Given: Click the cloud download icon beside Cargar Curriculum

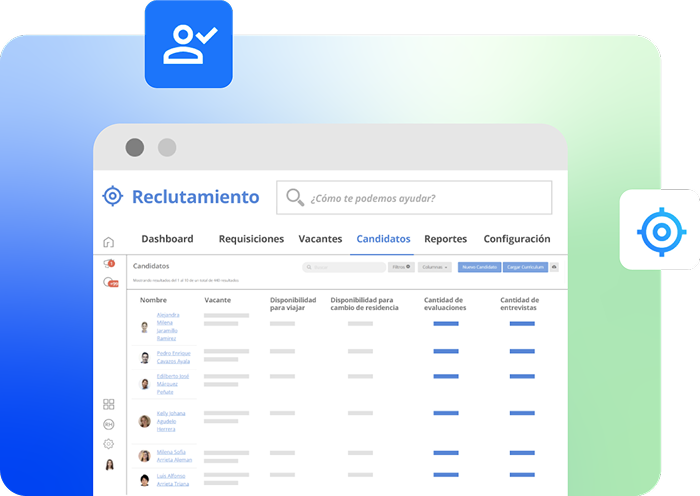Looking at the screenshot, I should (x=554, y=267).
